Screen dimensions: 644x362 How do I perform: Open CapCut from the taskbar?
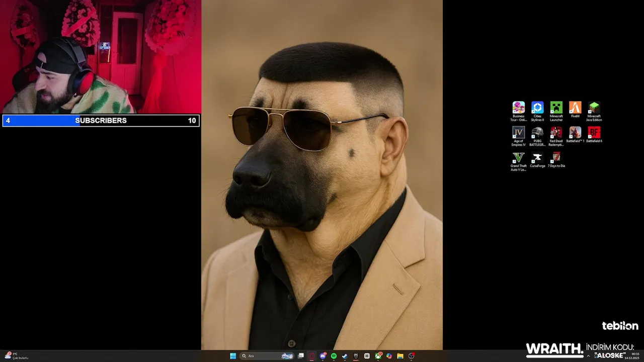coord(367,356)
